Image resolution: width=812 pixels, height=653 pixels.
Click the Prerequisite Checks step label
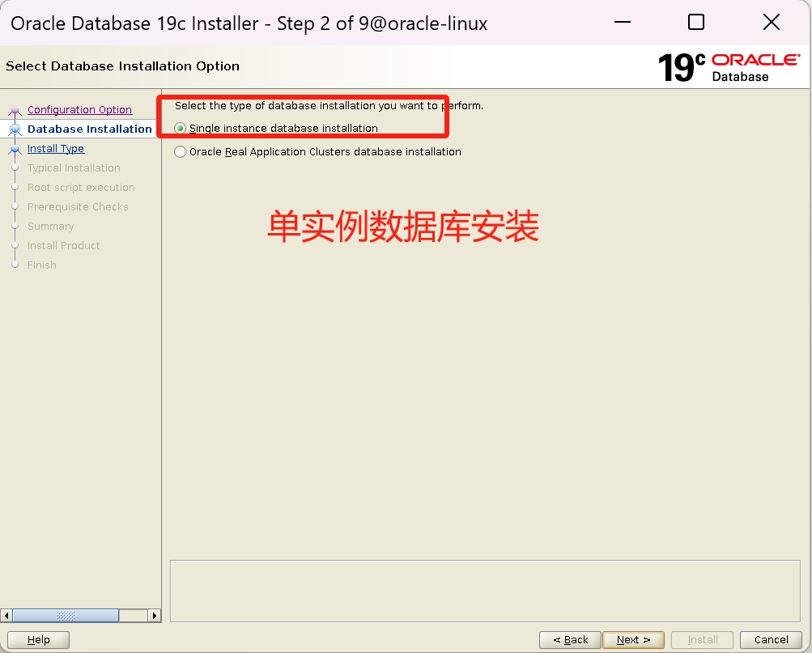pos(78,206)
